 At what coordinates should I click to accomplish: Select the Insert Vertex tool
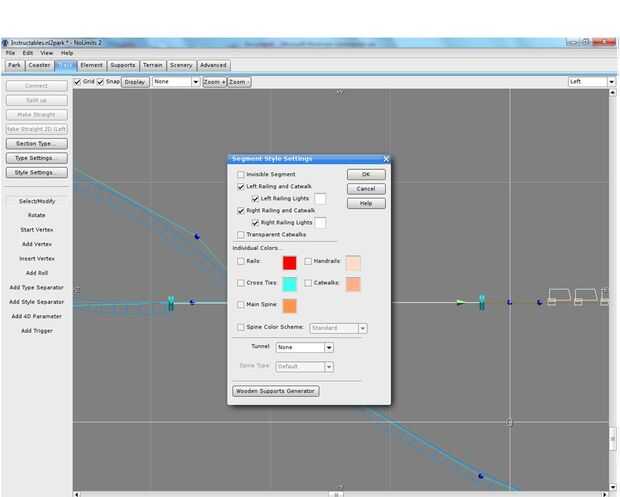(37, 259)
